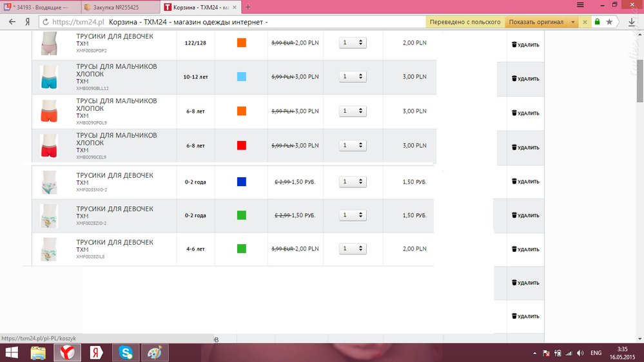Open product XMF0028ZIL8 title link
Viewport: 644px width, 362px height.
pyautogui.click(x=115, y=243)
